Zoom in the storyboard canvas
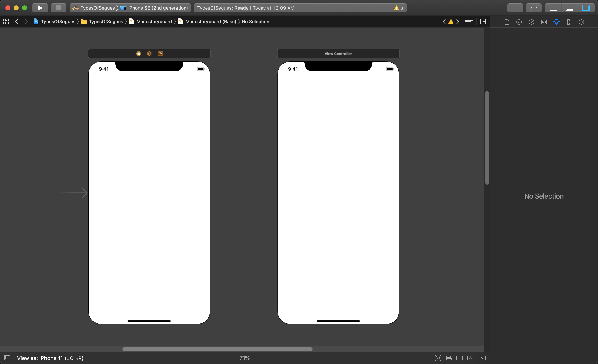The image size is (598, 364). [262, 358]
